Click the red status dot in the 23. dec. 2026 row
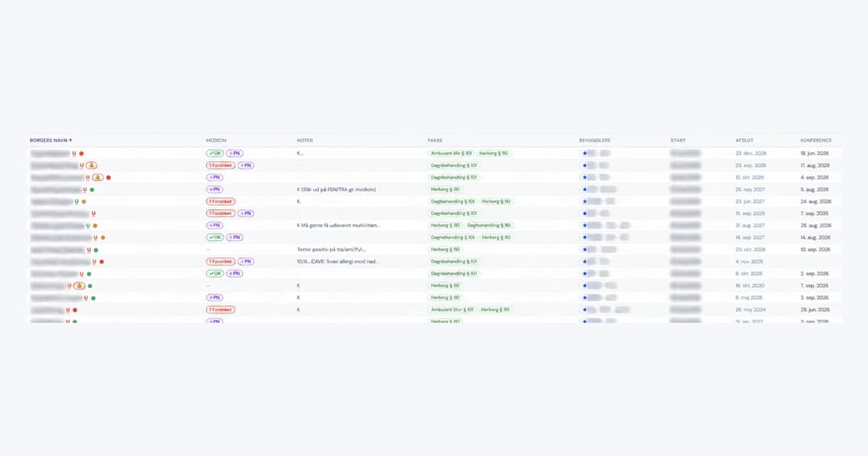 [x=82, y=153]
